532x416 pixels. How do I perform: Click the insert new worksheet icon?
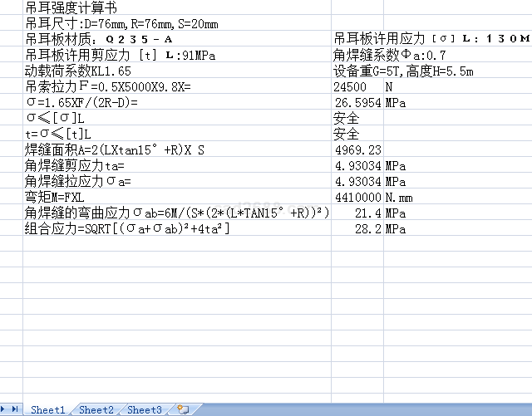[x=183, y=409]
